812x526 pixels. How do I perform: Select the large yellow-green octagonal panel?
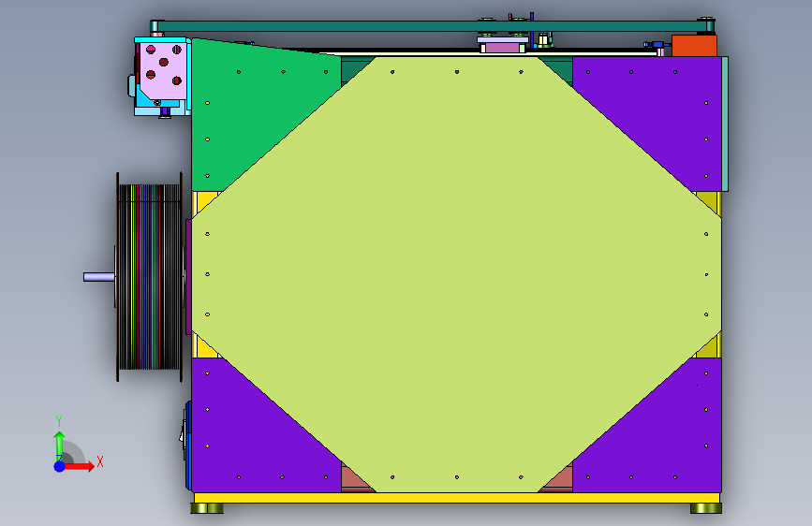tap(456, 274)
